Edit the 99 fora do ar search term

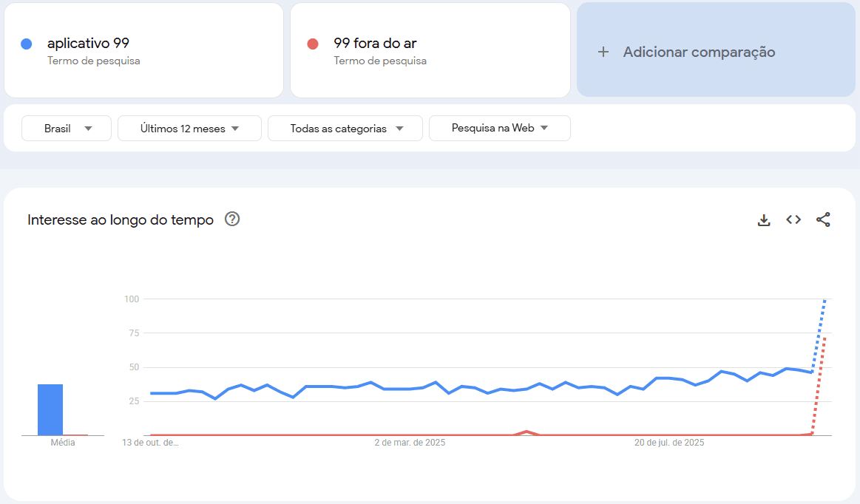tap(375, 44)
